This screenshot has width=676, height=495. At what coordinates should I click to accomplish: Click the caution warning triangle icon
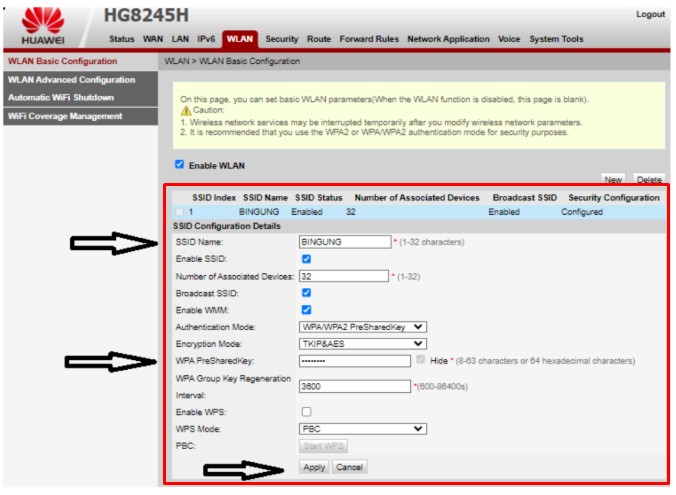pos(186,110)
